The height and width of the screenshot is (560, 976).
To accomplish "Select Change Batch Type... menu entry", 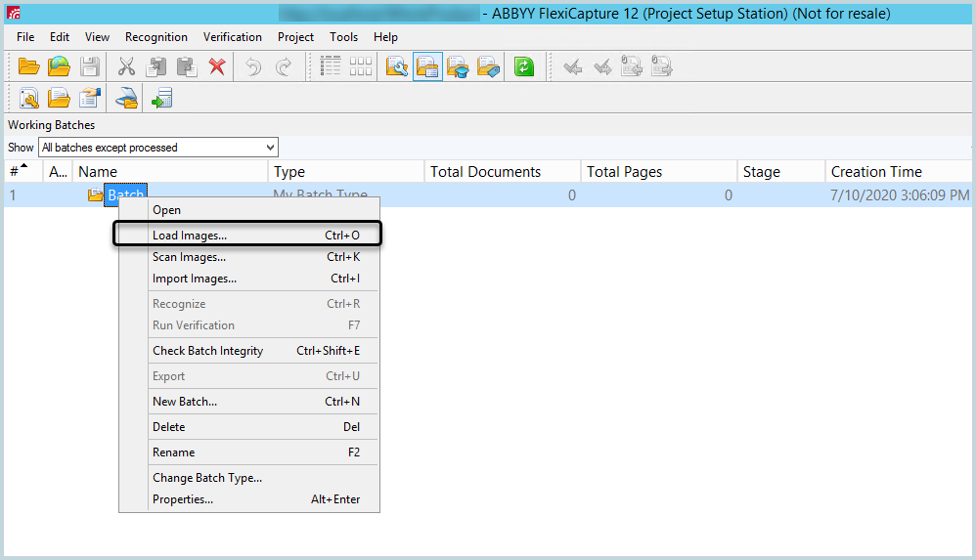I will tap(249, 478).
